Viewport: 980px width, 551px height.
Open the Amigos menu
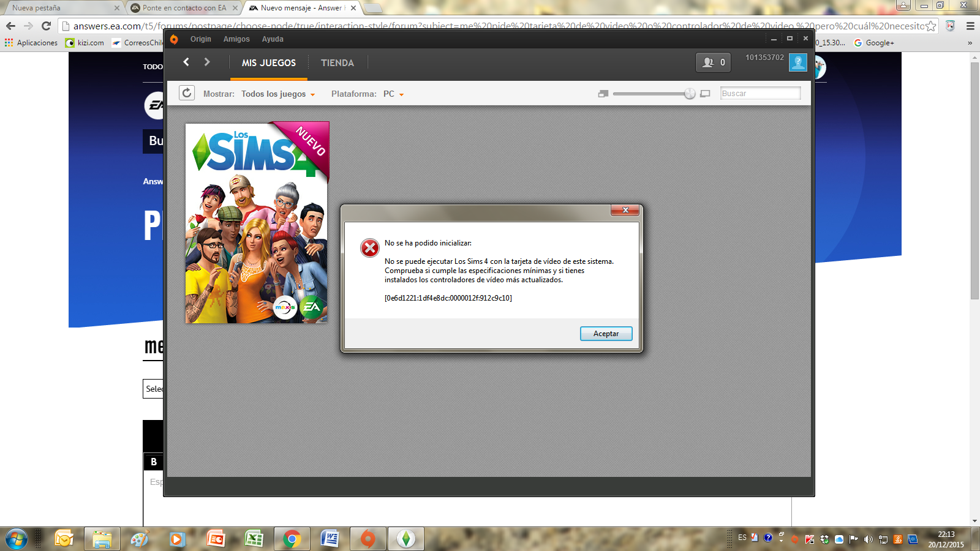point(236,39)
